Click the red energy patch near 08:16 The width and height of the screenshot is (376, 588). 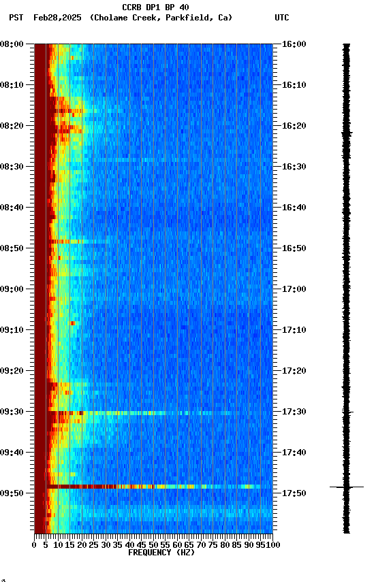tap(67, 111)
